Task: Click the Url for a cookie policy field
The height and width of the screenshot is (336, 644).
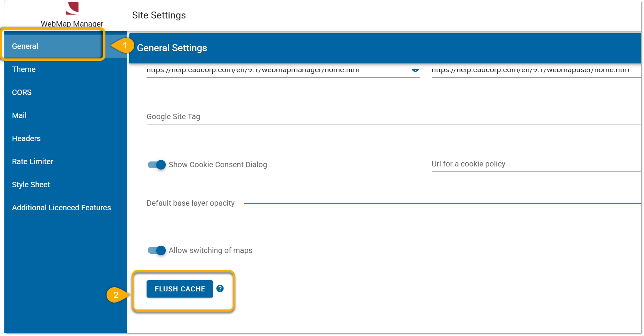Action: [536, 164]
